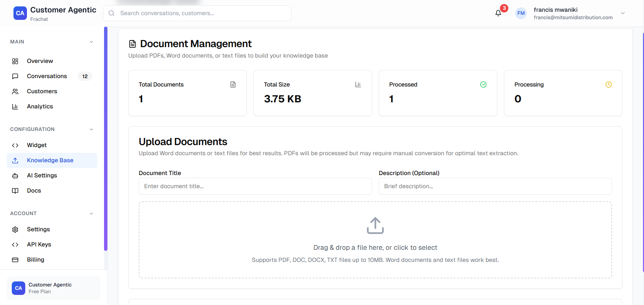Open the API Keys page
This screenshot has width=644, height=305.
click(39, 244)
